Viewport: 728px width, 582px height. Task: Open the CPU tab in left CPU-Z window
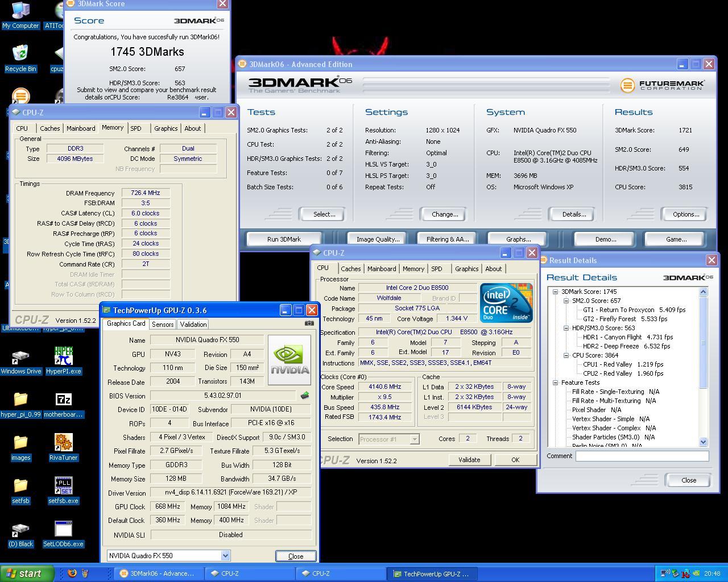coord(22,128)
